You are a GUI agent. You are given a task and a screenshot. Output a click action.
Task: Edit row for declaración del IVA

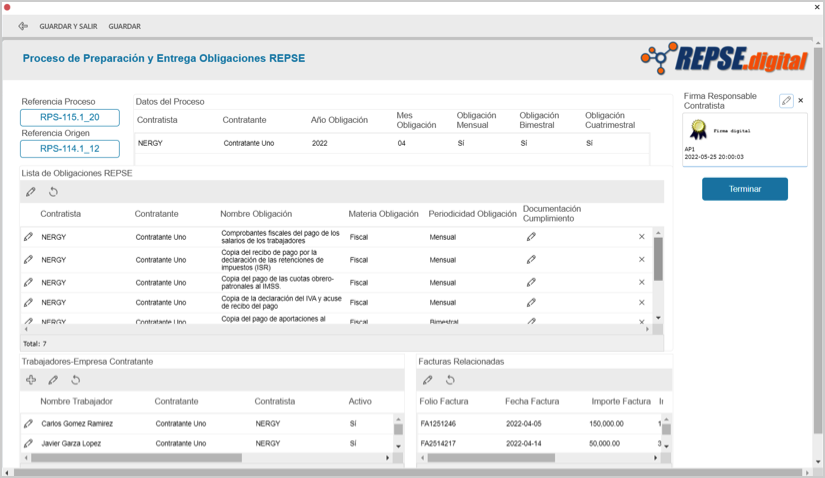tap(28, 303)
